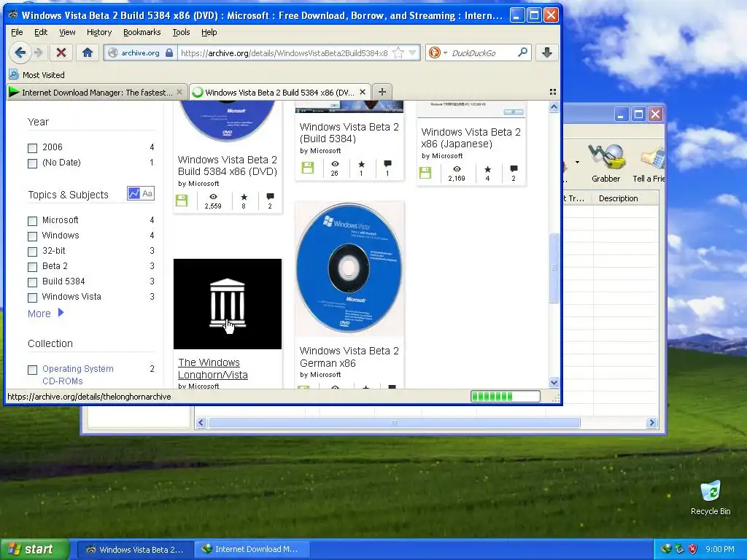Click the Forward navigation arrow

tap(39, 52)
